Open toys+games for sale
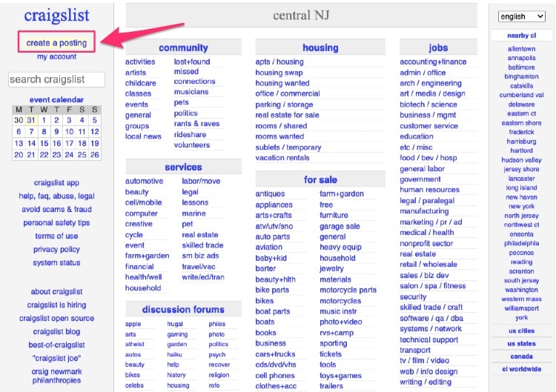This screenshot has height=392, width=556. pyautogui.click(x=340, y=376)
